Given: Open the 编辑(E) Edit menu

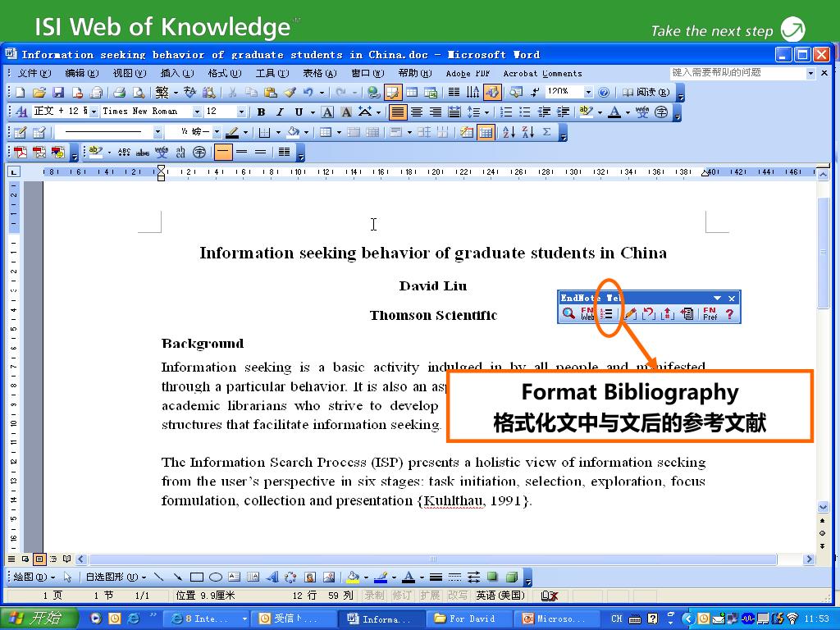Looking at the screenshot, I should 81,73.
